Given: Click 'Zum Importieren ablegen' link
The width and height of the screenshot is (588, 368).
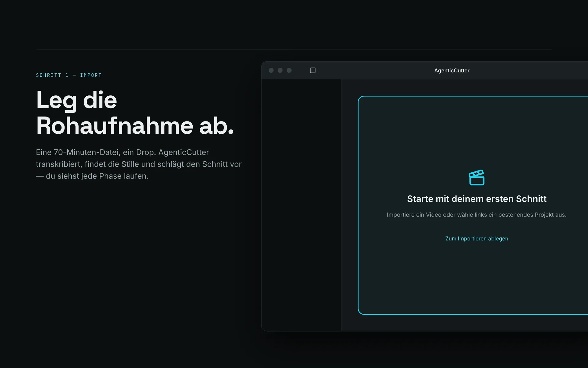Looking at the screenshot, I should tap(477, 239).
